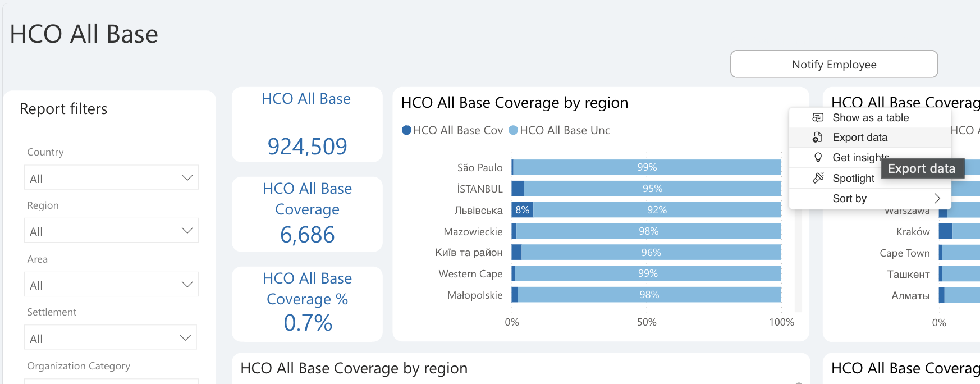
Task: Expand the Area filter dropdown
Action: point(111,284)
